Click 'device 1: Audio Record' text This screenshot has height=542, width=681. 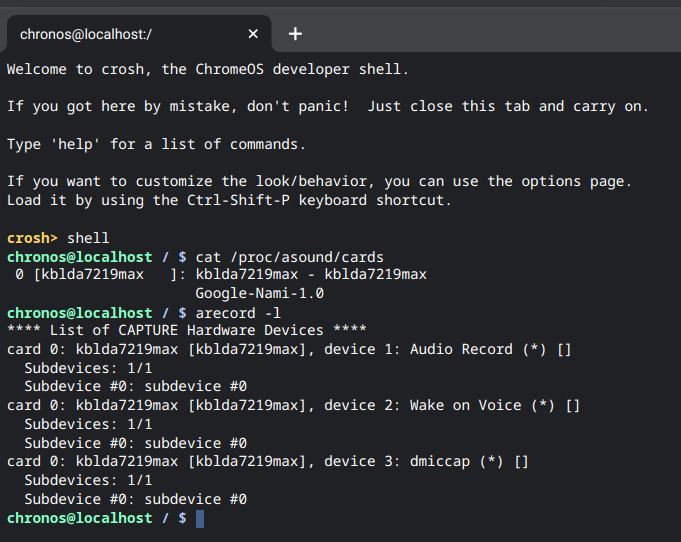pos(419,349)
